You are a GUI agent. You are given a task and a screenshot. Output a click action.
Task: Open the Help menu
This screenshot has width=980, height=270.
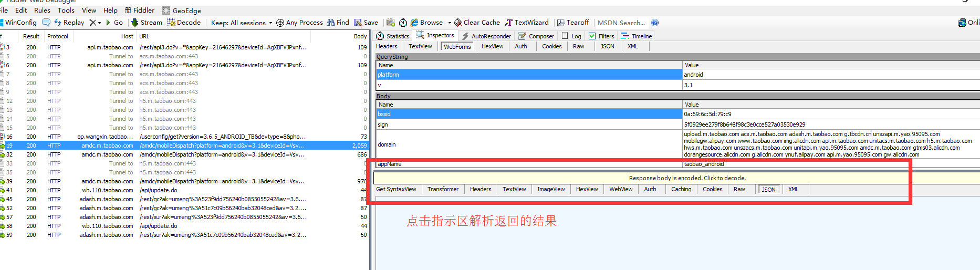pos(110,11)
